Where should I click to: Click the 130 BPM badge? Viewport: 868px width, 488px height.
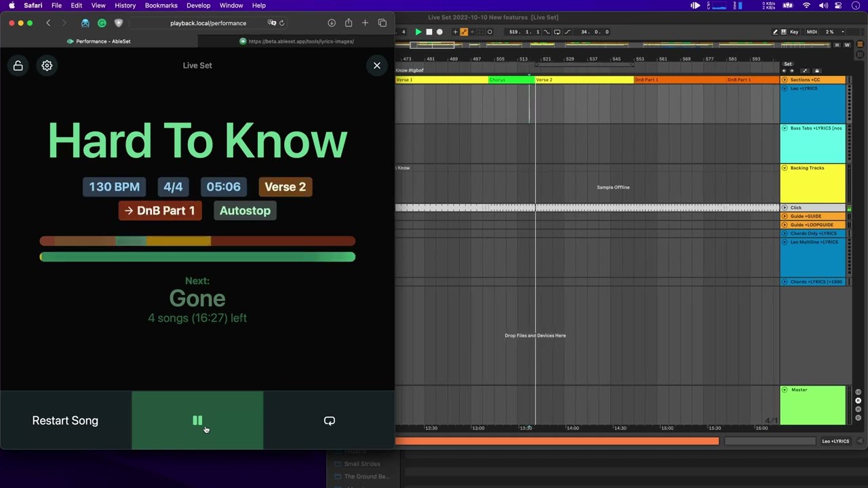[115, 187]
